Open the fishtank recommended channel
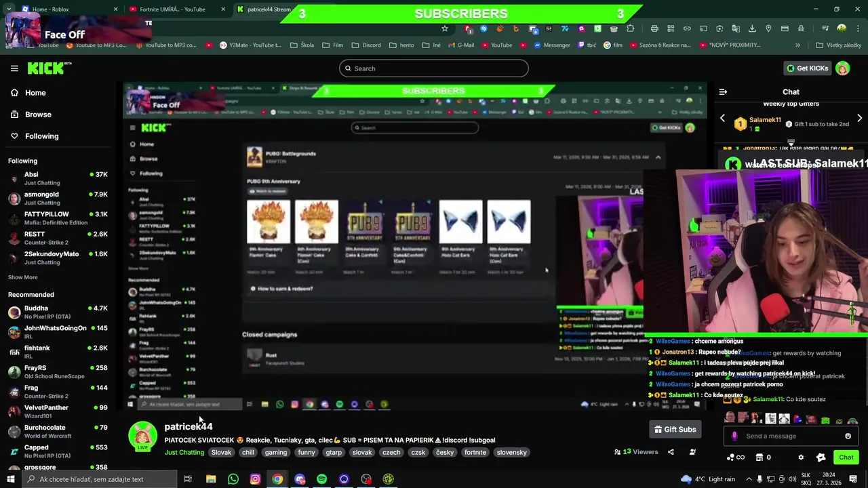868x488 pixels. (x=58, y=352)
